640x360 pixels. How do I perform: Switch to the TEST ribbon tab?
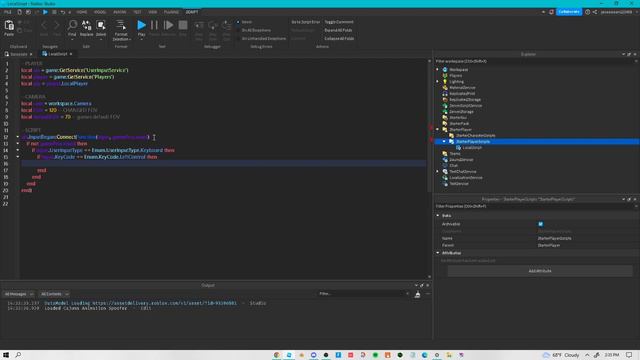(x=138, y=12)
